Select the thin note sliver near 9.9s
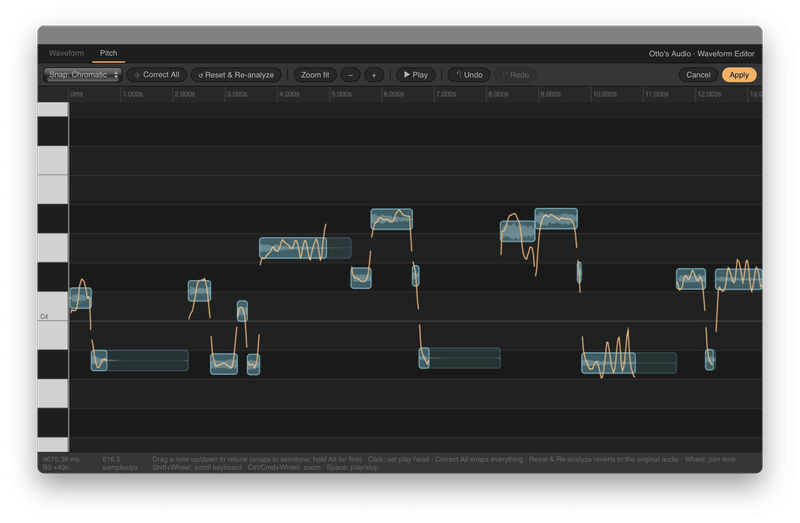This screenshot has width=800, height=523. [x=579, y=272]
